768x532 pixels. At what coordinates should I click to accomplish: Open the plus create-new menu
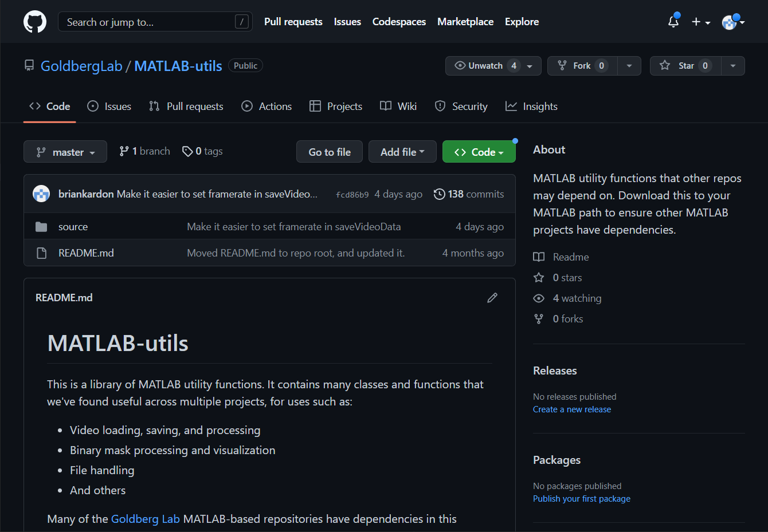point(700,22)
